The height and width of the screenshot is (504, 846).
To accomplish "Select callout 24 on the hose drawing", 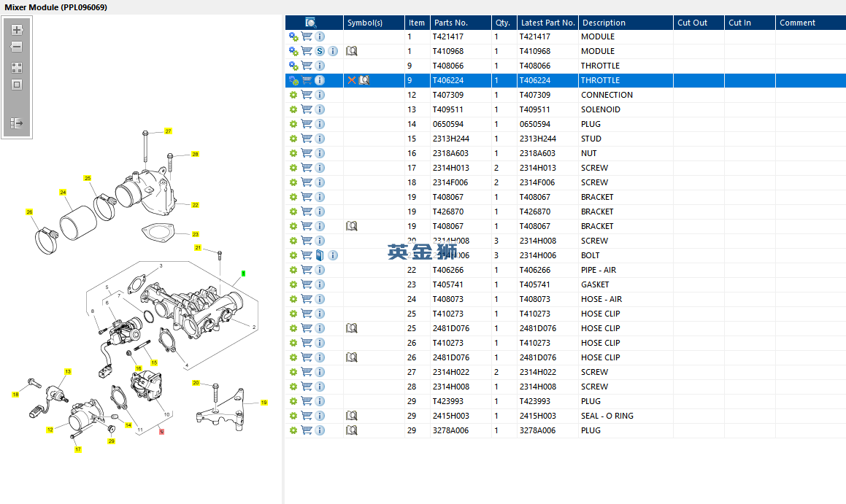I will pos(63,193).
